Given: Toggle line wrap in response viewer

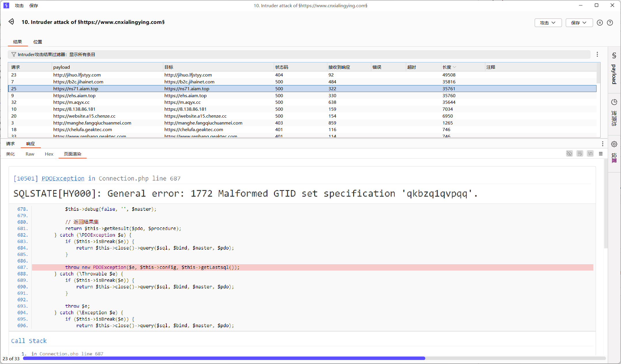Looking at the screenshot, I should (580, 154).
